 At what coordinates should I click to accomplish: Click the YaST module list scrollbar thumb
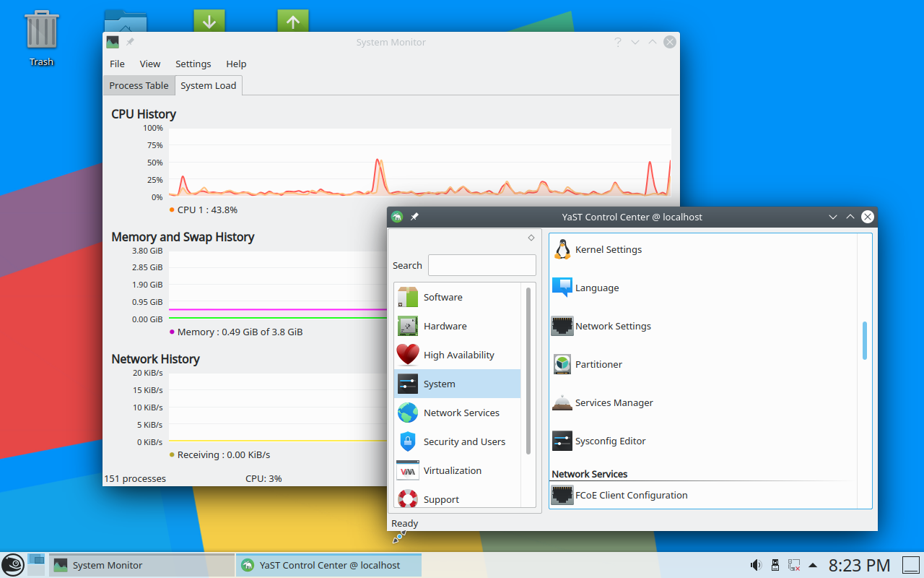[x=865, y=340]
